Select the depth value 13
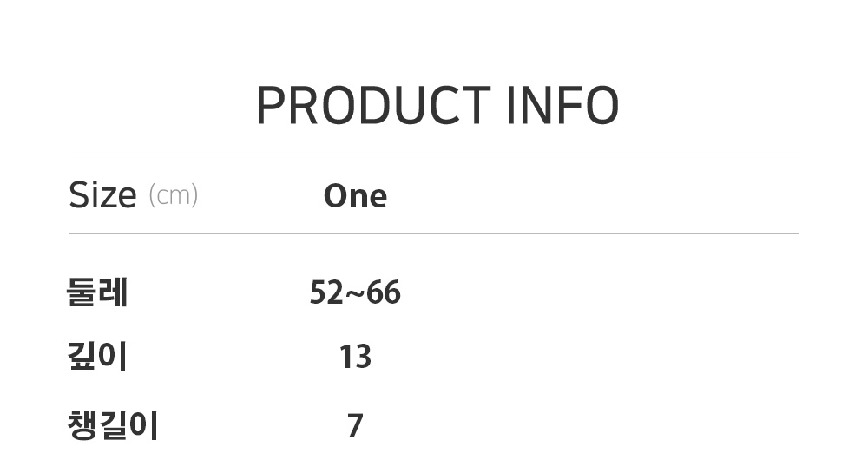The image size is (868, 460). [x=355, y=357]
